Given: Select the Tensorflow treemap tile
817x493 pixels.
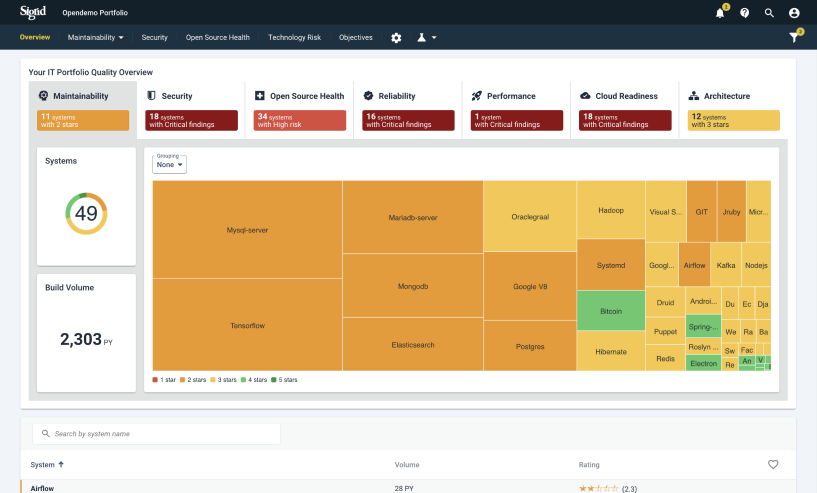Looking at the screenshot, I should pyautogui.click(x=247, y=325).
